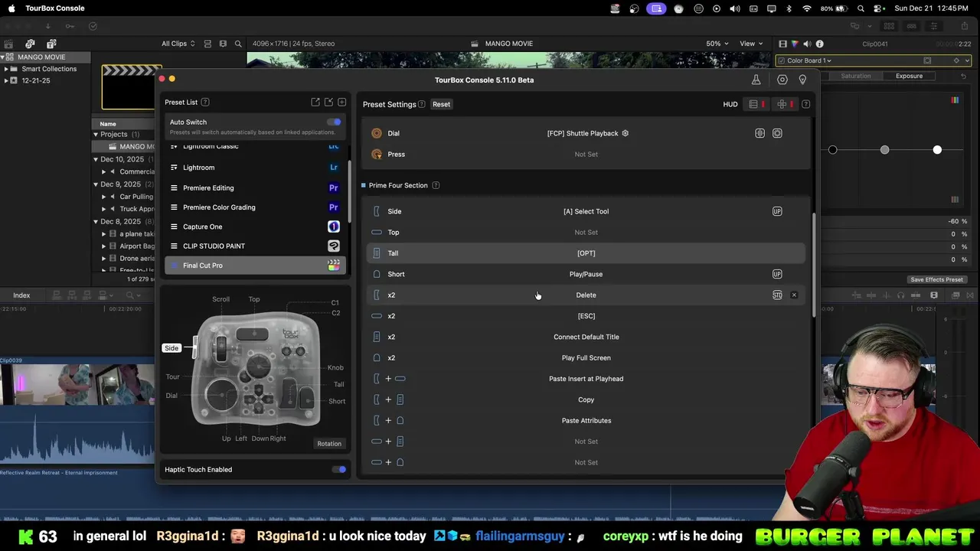Open the Final Cut Pro info inspector icon

(819, 44)
